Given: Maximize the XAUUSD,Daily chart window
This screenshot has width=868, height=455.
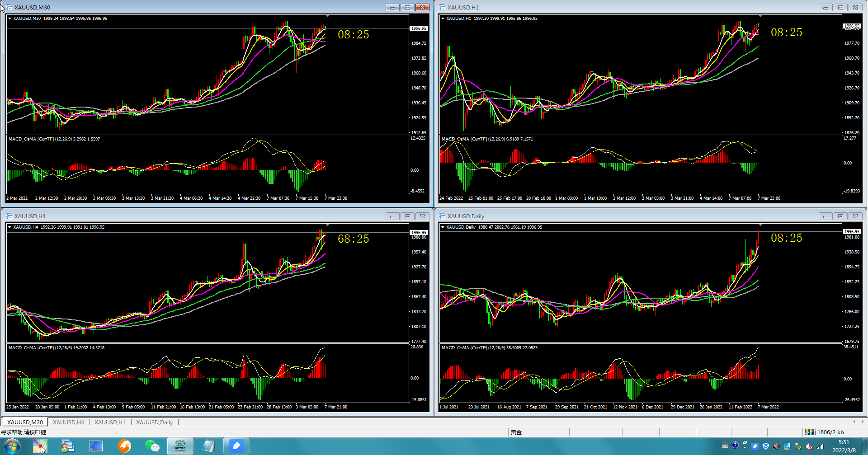Looking at the screenshot, I should coord(840,216).
